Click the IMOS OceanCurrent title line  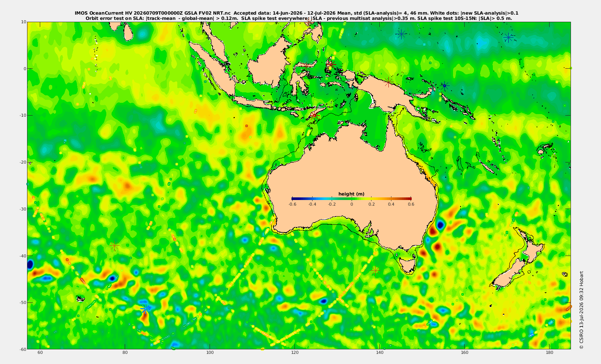click(296, 13)
